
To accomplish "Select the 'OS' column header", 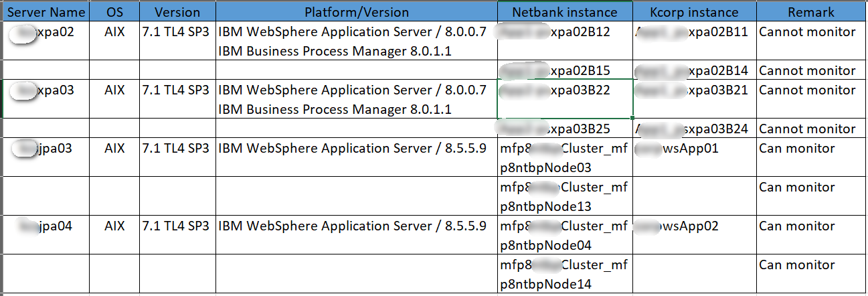I will [114, 12].
